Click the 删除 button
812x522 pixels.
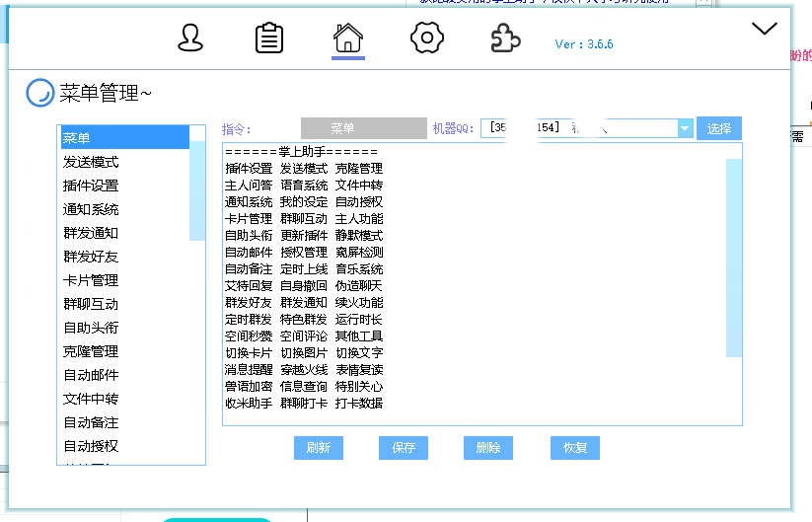[488, 448]
